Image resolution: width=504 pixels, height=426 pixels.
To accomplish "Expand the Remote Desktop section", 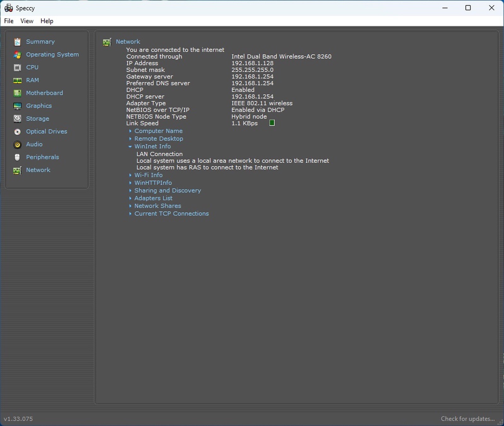I will tap(130, 139).
